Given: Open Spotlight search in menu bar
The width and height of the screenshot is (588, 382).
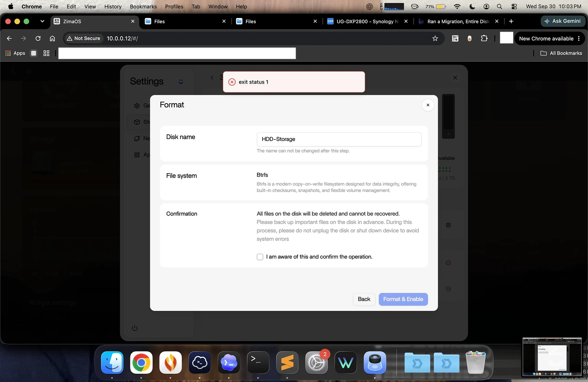Looking at the screenshot, I should tap(499, 7).
